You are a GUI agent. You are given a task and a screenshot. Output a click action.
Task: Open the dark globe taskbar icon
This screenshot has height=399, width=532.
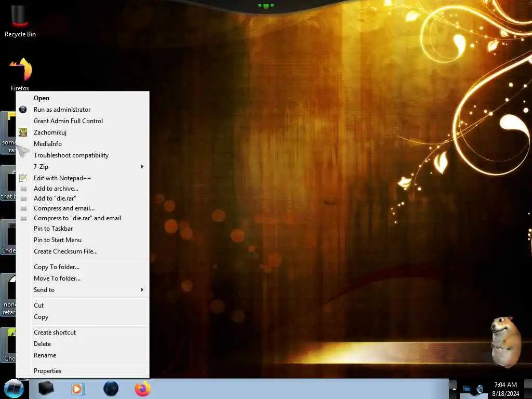coord(111,389)
